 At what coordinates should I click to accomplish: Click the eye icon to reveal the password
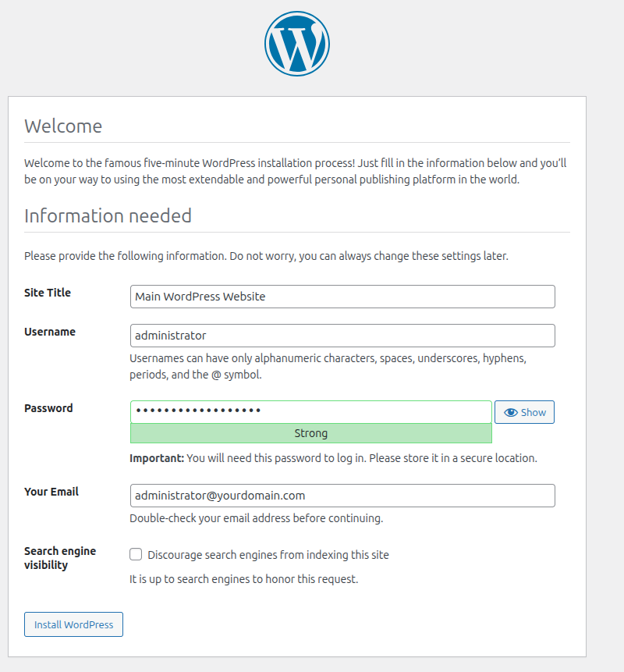[511, 412]
